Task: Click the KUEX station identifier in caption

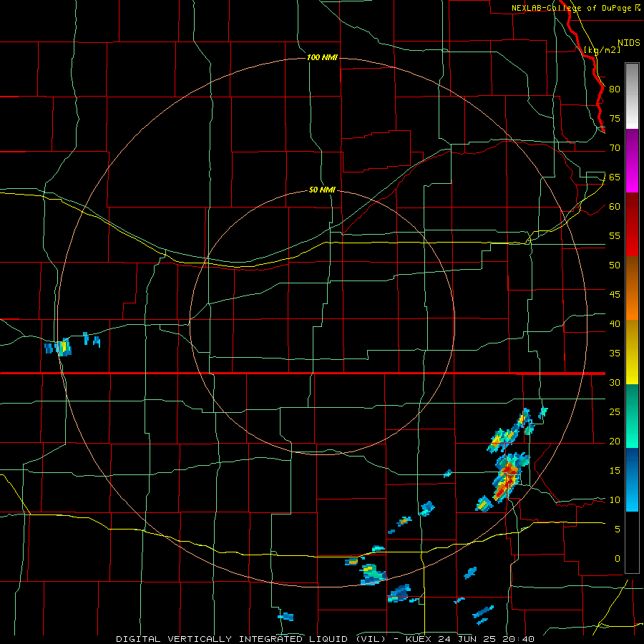Action: [x=419, y=639]
